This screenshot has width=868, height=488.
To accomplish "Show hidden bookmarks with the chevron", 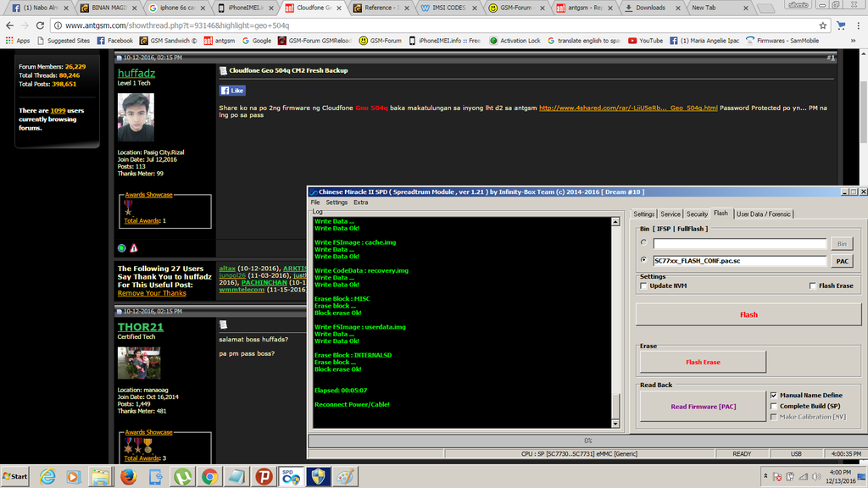I will (853, 41).
